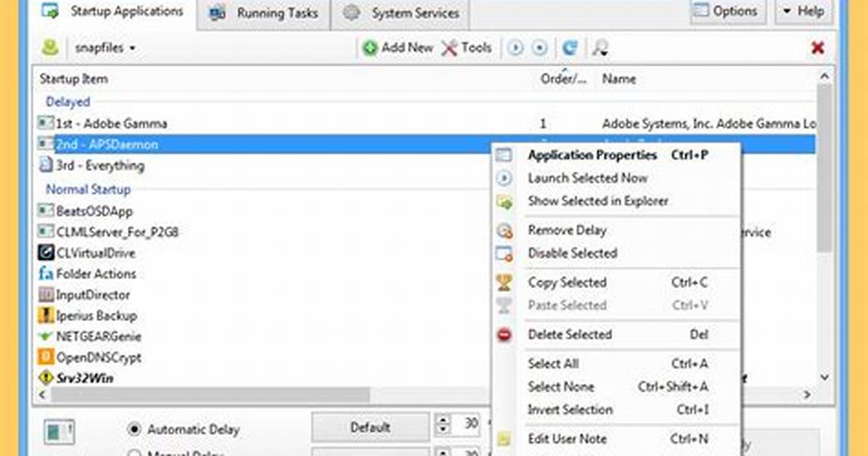Click the OpenDNSCrypt orange icon
The image size is (868, 456).
pyautogui.click(x=46, y=357)
